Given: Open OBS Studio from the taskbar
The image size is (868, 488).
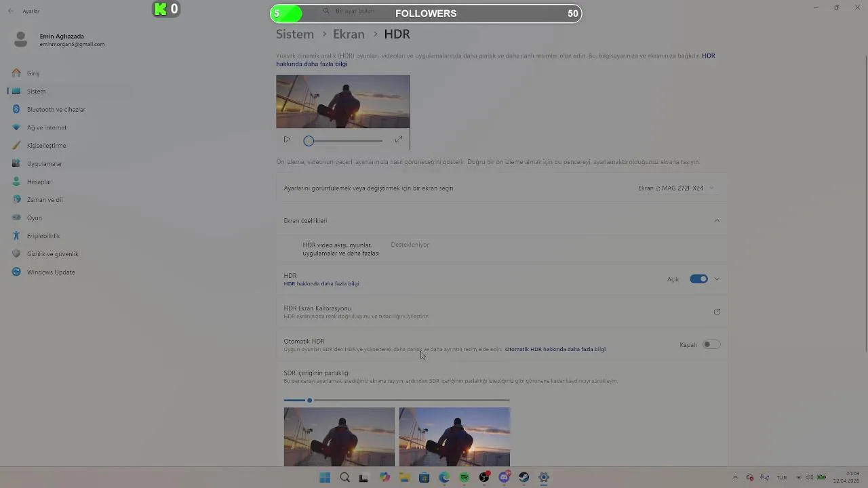Looking at the screenshot, I should [x=484, y=478].
